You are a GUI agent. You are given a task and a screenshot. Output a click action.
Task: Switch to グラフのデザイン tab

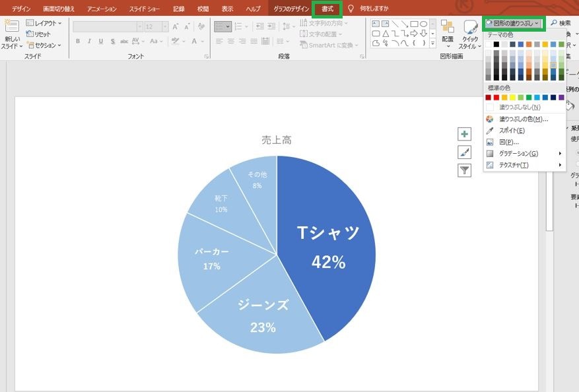coord(291,9)
